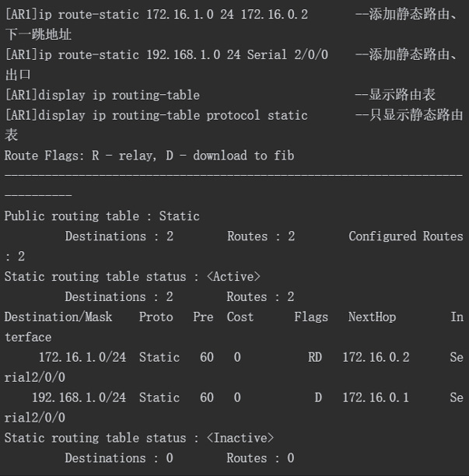
Task: Select the Public routing table : Static heading
Action: coord(102,216)
